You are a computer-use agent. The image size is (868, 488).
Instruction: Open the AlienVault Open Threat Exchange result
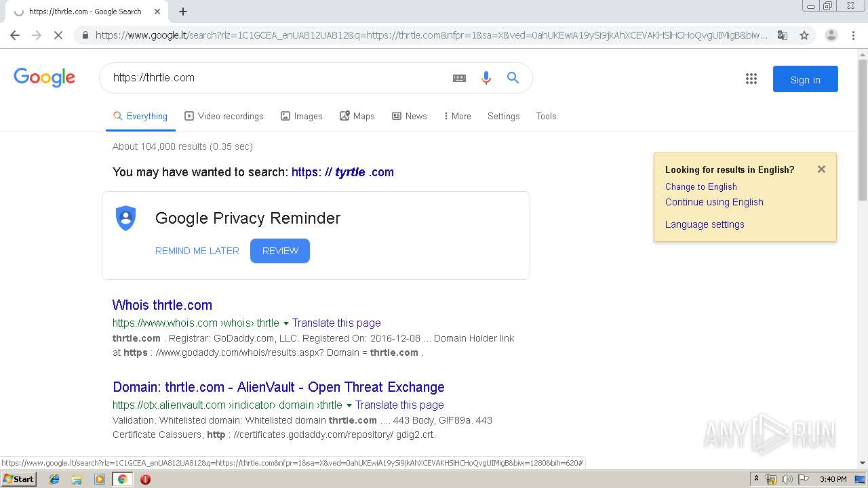click(279, 387)
